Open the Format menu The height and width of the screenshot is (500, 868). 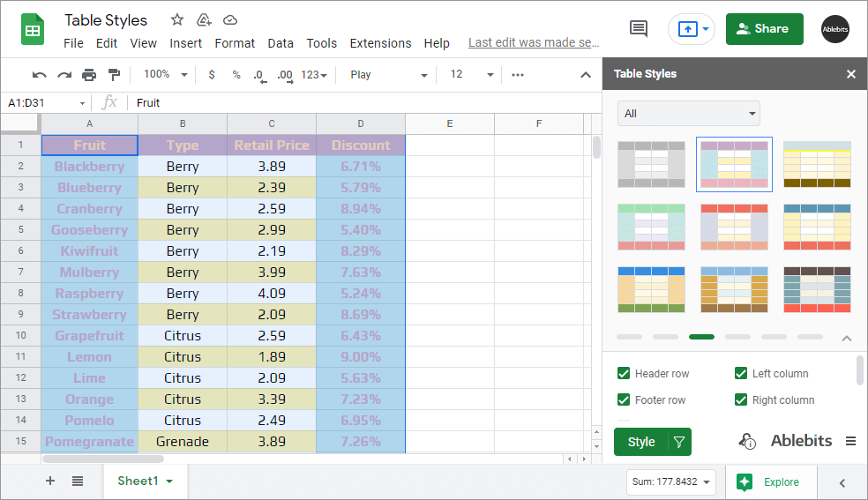point(235,43)
